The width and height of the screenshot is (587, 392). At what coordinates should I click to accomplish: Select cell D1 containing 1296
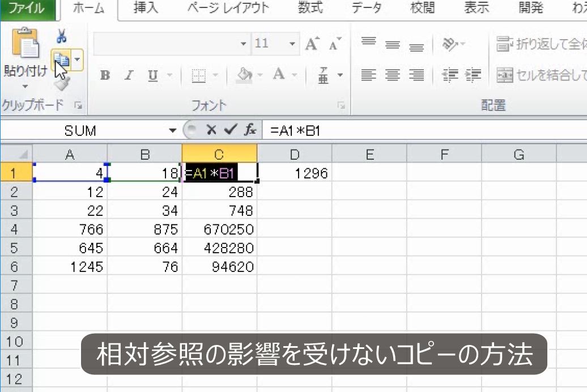point(295,173)
